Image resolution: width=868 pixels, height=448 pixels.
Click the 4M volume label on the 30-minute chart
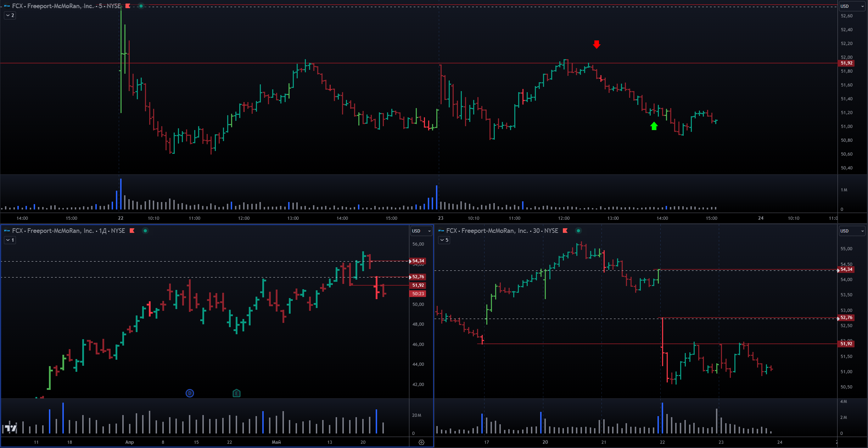coord(844,402)
